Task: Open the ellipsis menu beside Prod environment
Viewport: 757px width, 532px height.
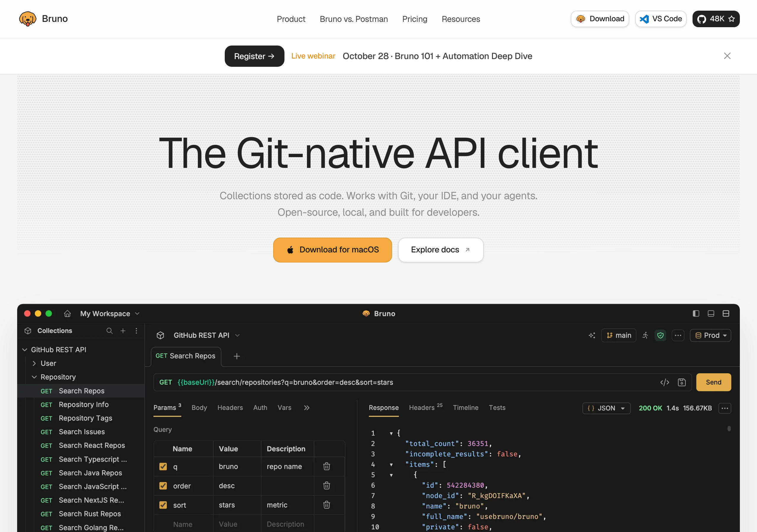Action: pos(678,335)
